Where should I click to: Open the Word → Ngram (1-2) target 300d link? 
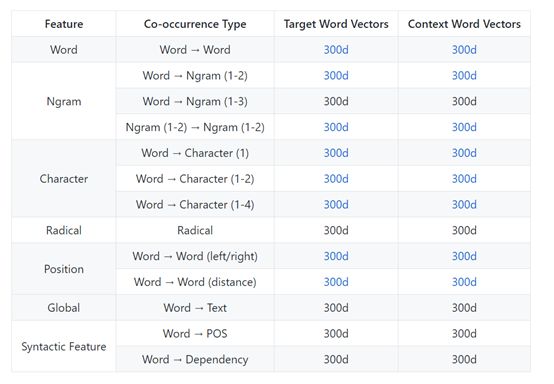(x=336, y=76)
